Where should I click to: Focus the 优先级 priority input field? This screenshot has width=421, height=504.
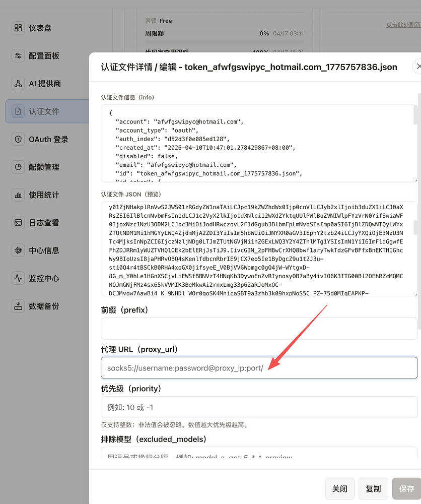(259, 407)
